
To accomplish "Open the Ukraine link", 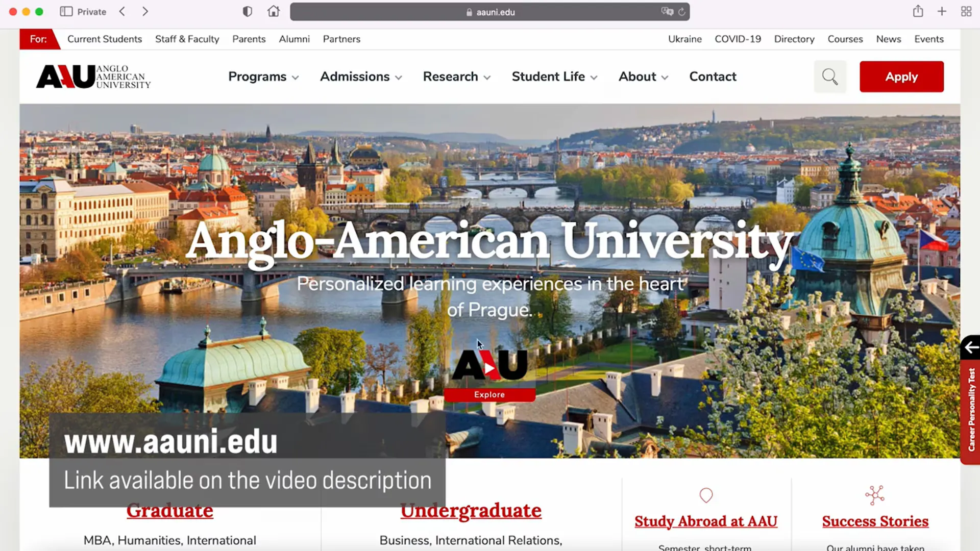I will point(685,39).
